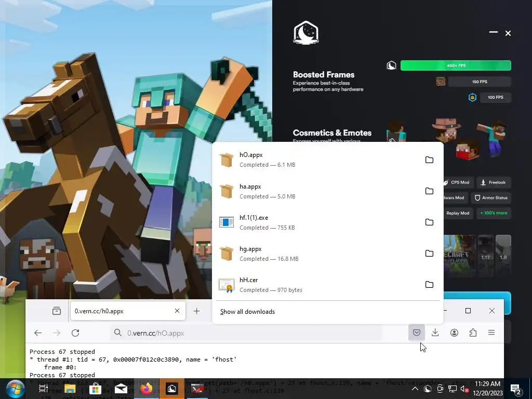This screenshot has height=399, width=532.
Task: Expand the system tray hidden icons chevron
Action: tap(415, 389)
